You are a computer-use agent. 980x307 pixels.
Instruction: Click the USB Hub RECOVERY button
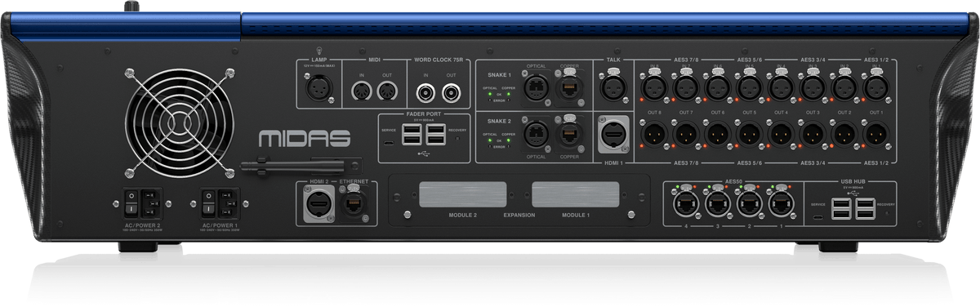[887, 213]
